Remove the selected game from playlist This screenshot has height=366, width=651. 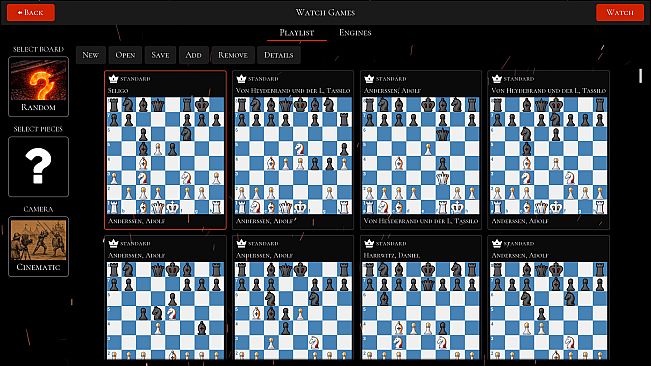coord(233,55)
